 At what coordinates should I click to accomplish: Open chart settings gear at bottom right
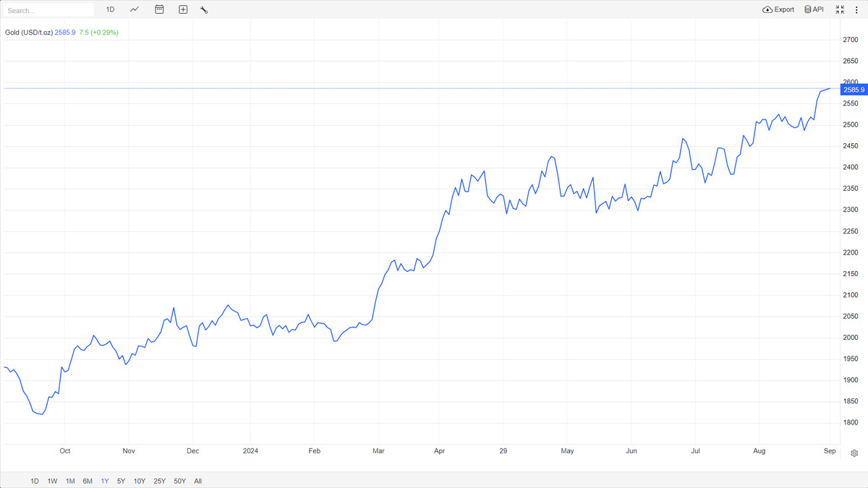pos(854,453)
